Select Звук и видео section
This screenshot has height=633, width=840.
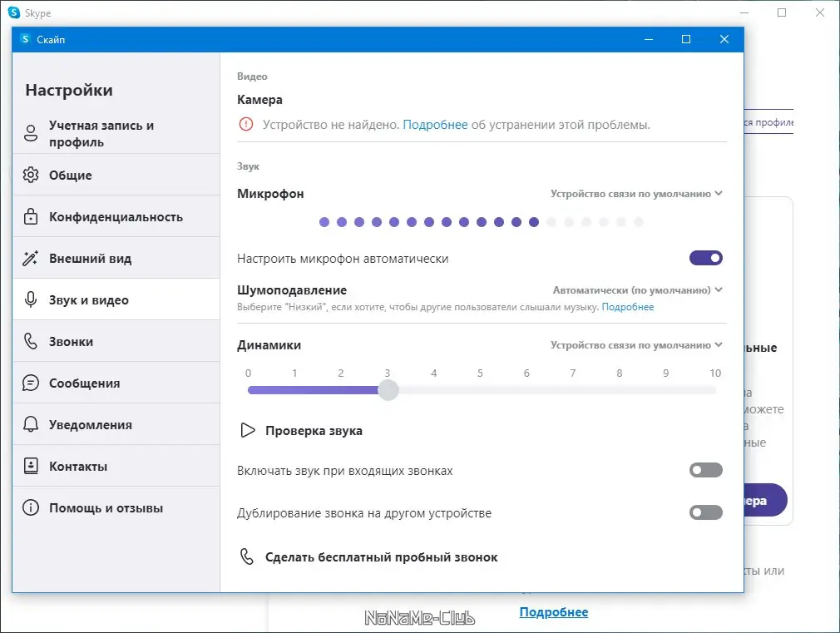click(x=116, y=299)
